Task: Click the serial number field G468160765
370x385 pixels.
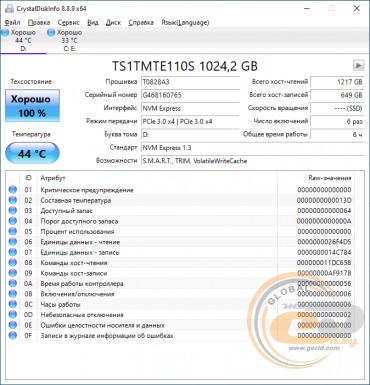Action: click(x=190, y=95)
